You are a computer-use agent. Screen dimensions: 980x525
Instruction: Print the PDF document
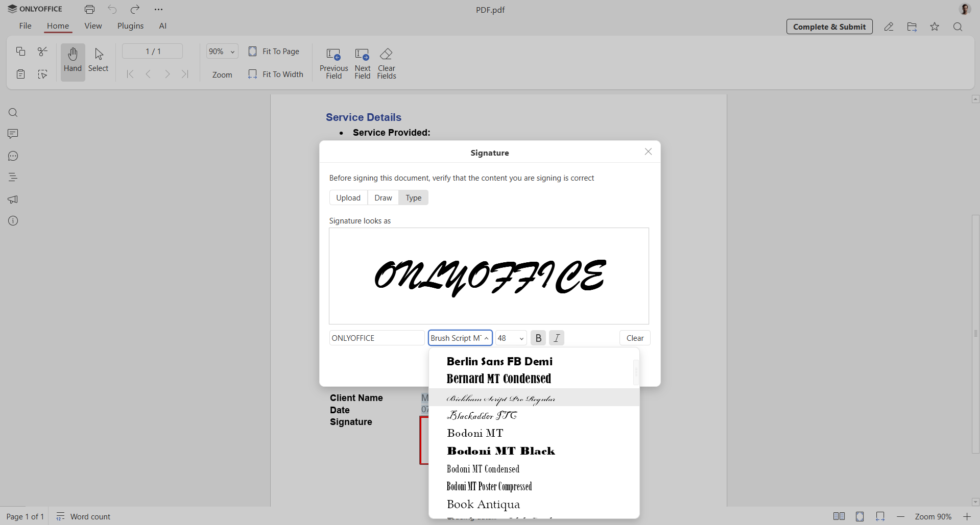(x=89, y=9)
